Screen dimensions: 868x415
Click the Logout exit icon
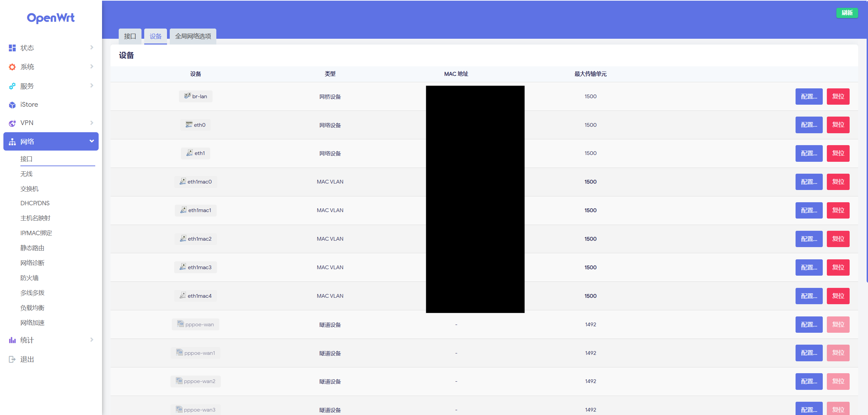[12, 359]
